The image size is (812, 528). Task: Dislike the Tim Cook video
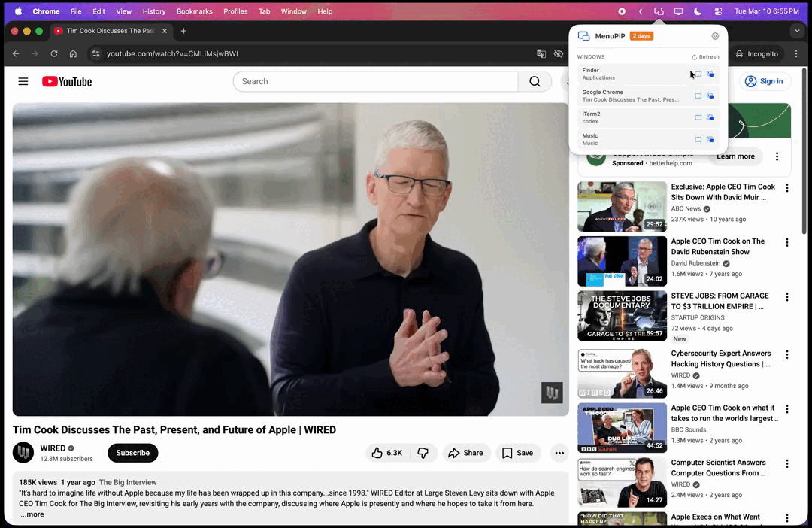423,453
